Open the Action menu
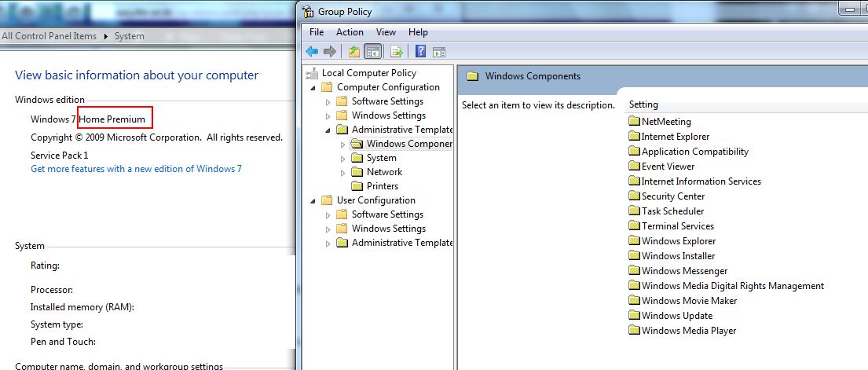Image resolution: width=868 pixels, height=370 pixels. click(350, 32)
